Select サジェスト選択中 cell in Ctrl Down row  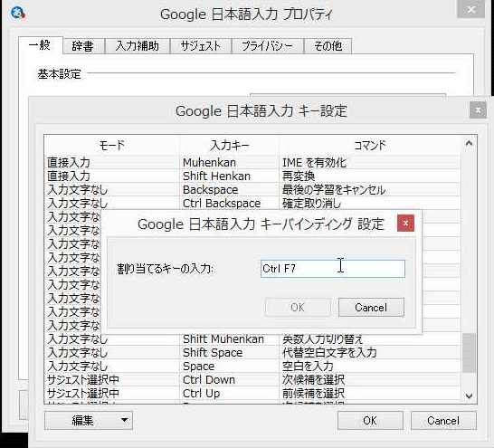click(112, 379)
